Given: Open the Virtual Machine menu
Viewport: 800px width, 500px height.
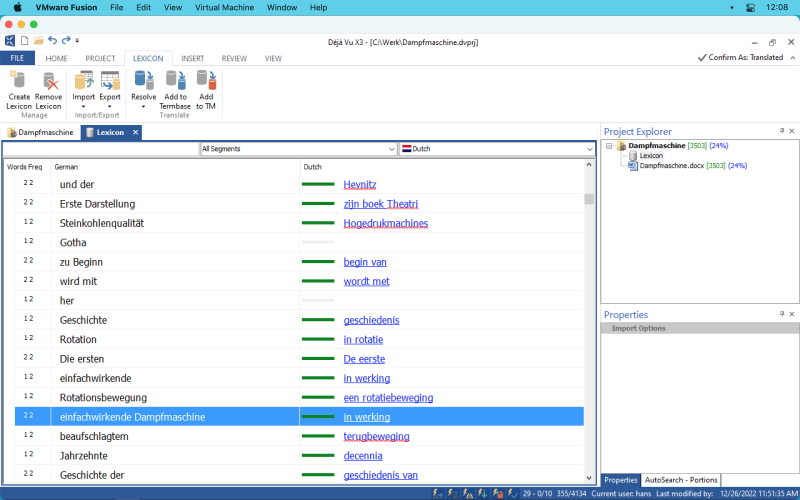Looking at the screenshot, I should [x=224, y=8].
